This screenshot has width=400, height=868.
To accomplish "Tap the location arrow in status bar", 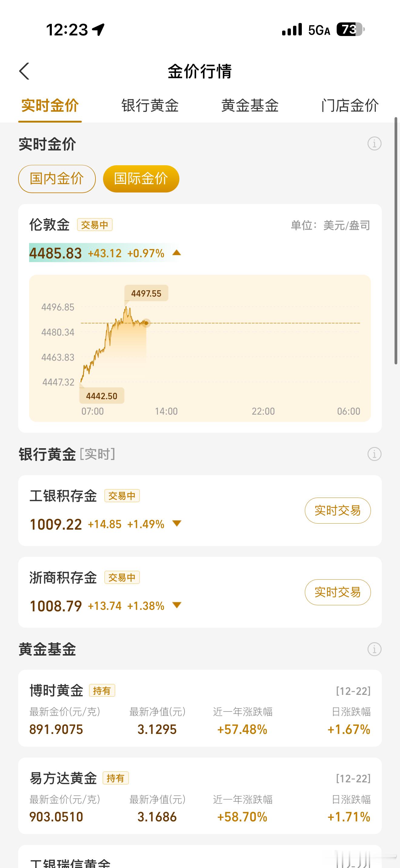I will pyautogui.click(x=98, y=30).
